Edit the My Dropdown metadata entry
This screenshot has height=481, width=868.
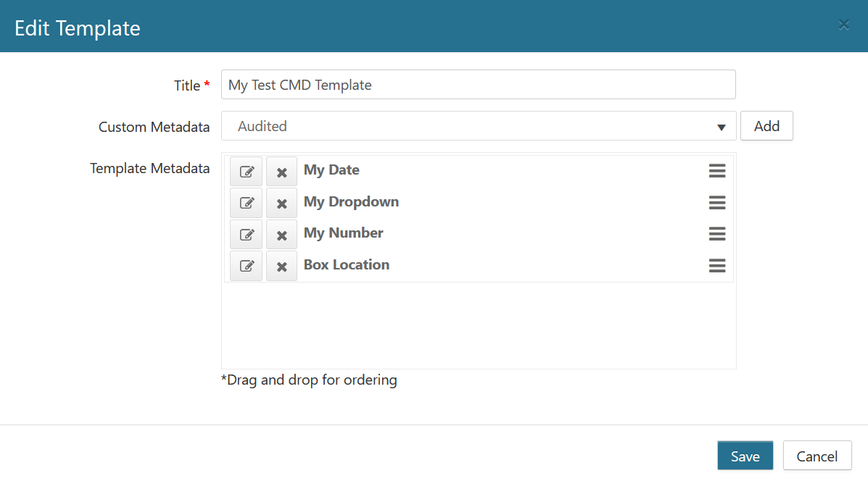click(x=246, y=203)
